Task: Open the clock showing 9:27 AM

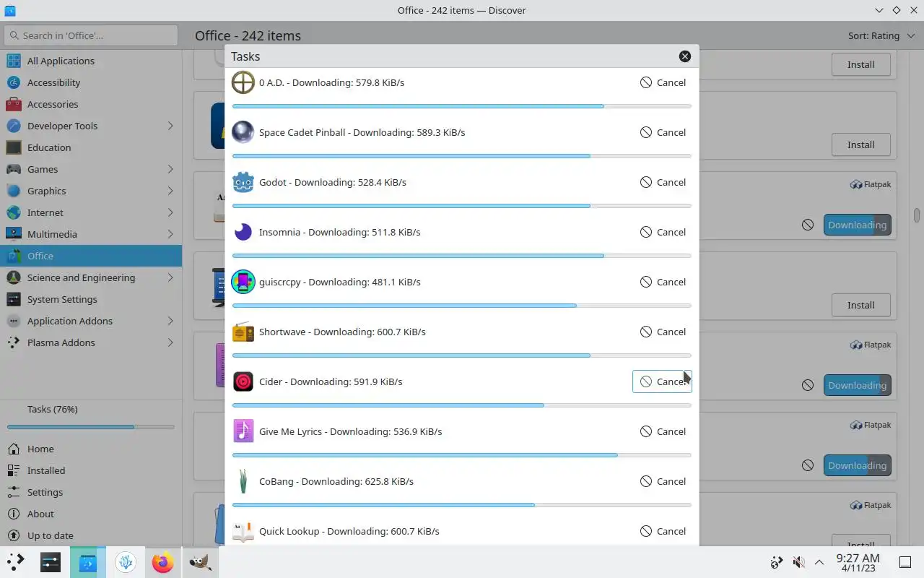Action: (858, 562)
